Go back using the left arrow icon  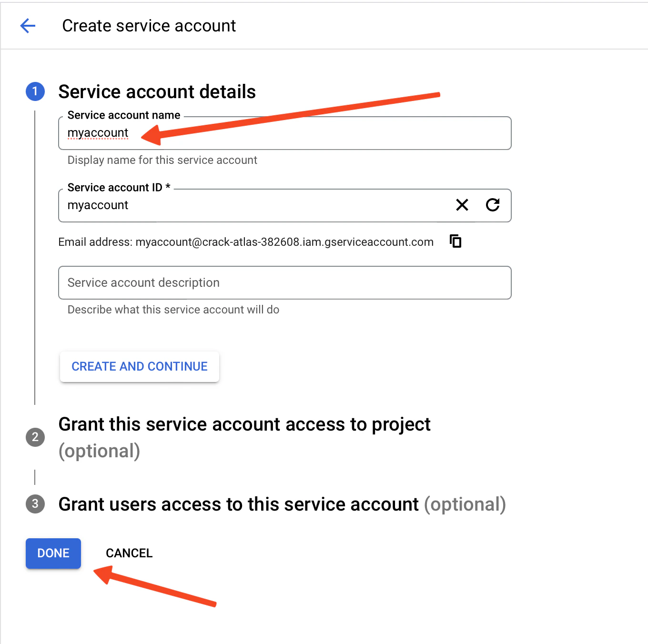pyautogui.click(x=28, y=26)
